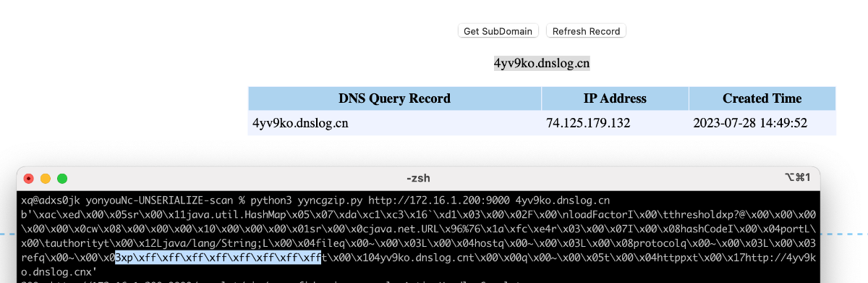Click the Created Time column header
Viewport: 868px width, 283px height.
click(x=762, y=98)
